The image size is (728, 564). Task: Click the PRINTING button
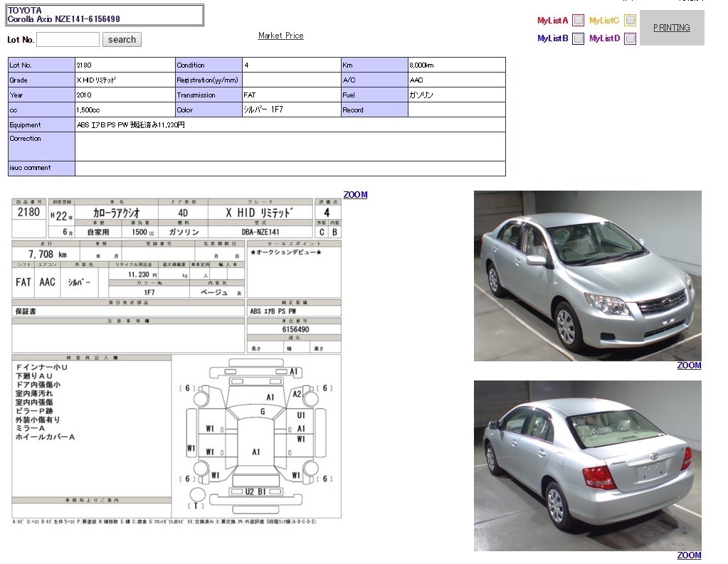(x=672, y=28)
